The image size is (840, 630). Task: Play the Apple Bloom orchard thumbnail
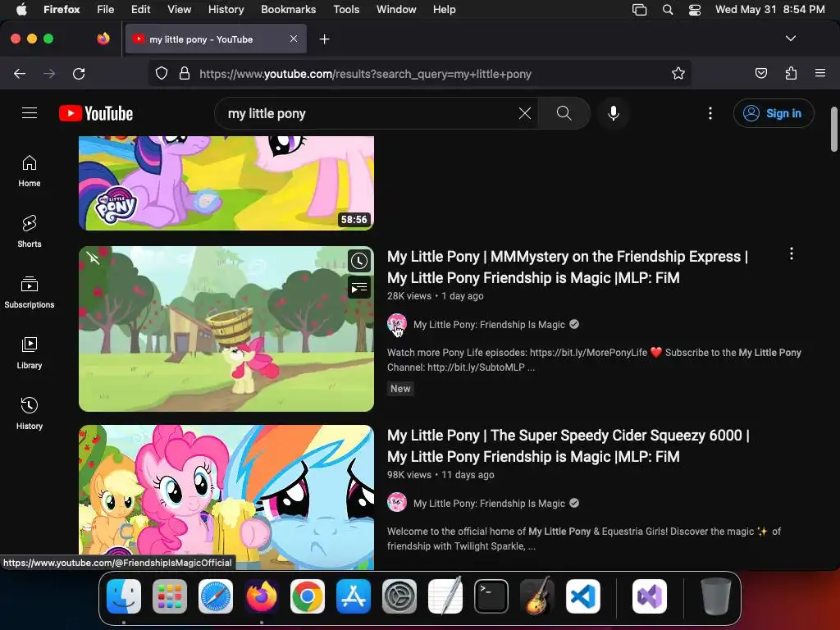(x=226, y=329)
